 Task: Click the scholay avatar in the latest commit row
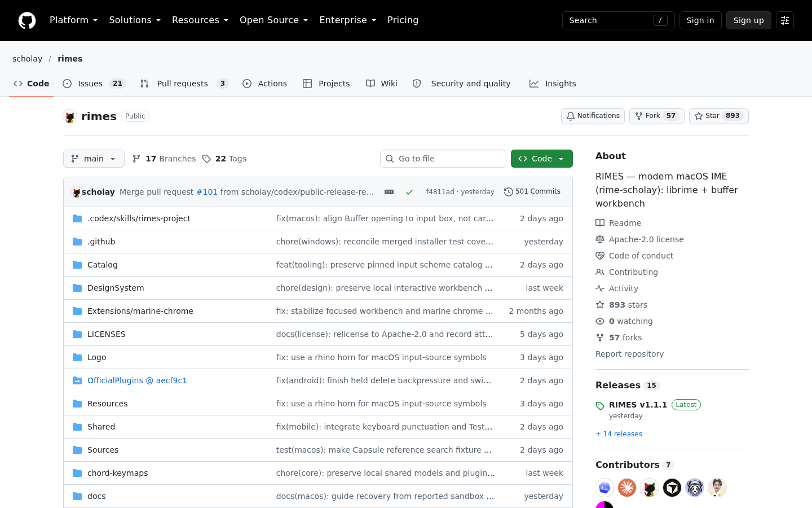point(76,192)
